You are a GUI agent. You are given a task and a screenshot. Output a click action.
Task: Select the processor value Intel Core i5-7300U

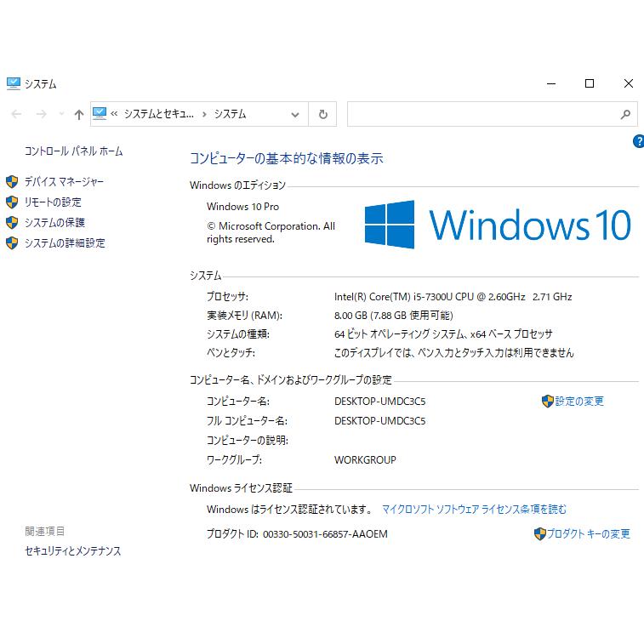[x=453, y=297]
